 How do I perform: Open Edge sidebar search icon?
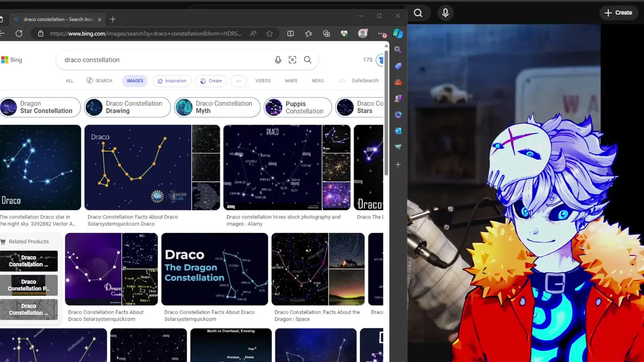[398, 50]
